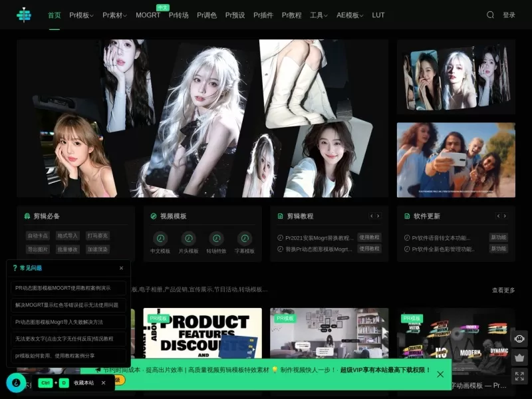Select the MOGRT navigation item
The width and height of the screenshot is (532, 399).
(147, 15)
